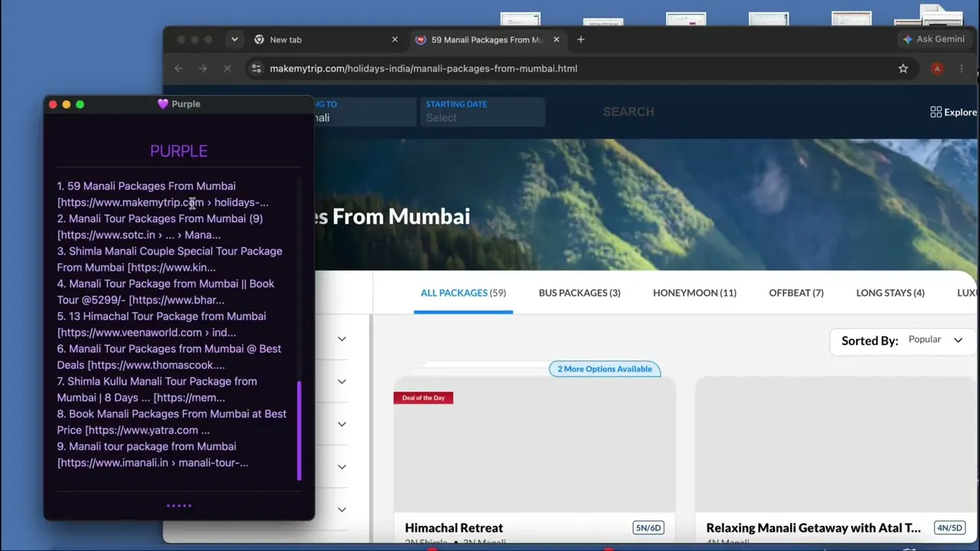Click the PURPLE heading in Purple window

click(x=178, y=151)
